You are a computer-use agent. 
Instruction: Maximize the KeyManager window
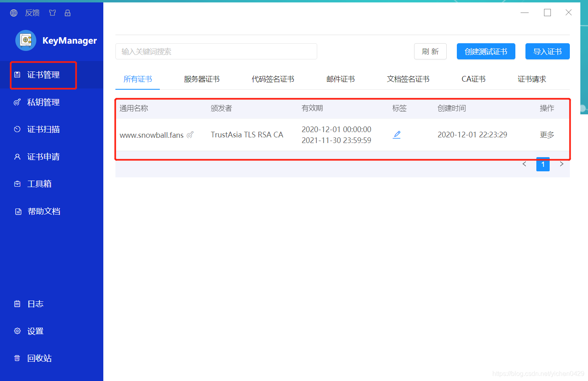[547, 13]
